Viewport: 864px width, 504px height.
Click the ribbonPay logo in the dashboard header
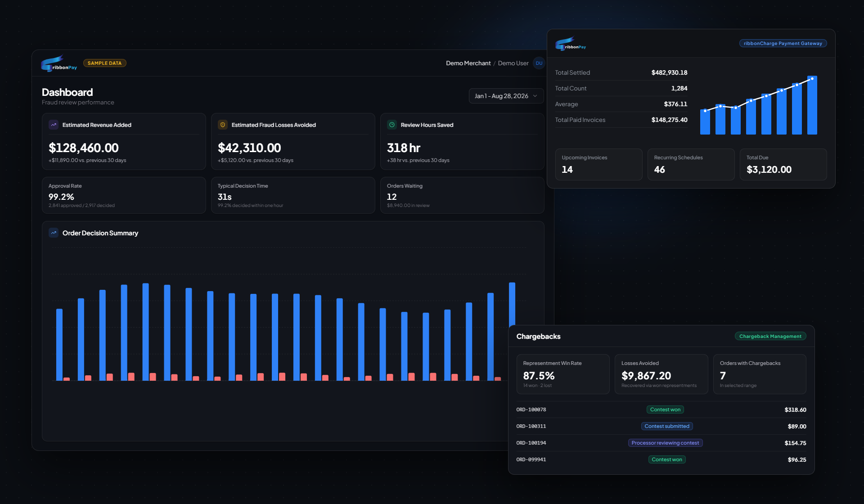click(59, 63)
